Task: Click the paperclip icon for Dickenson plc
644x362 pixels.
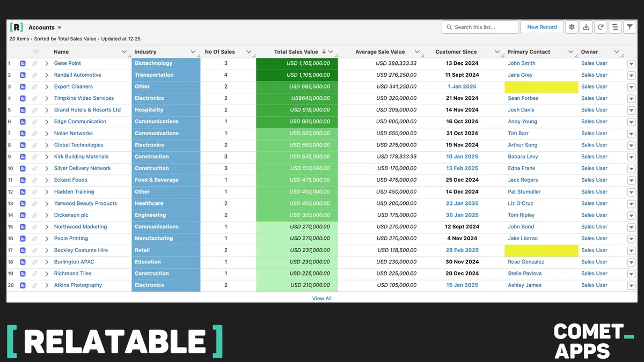Action: (35, 215)
